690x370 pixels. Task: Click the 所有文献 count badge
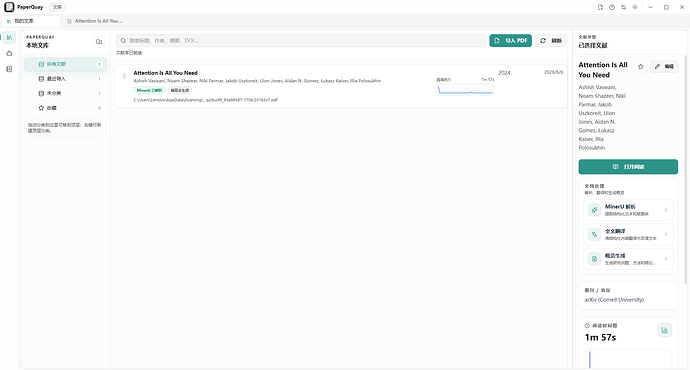(x=99, y=64)
